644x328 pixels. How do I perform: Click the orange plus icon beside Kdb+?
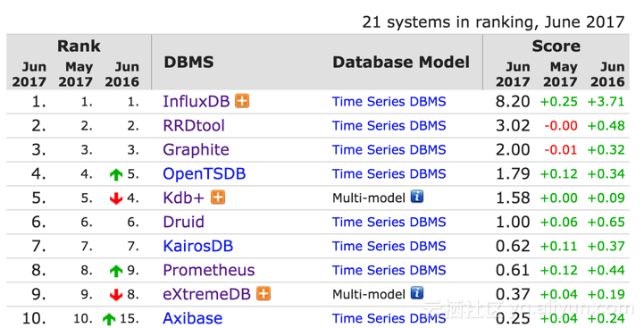[218, 198]
